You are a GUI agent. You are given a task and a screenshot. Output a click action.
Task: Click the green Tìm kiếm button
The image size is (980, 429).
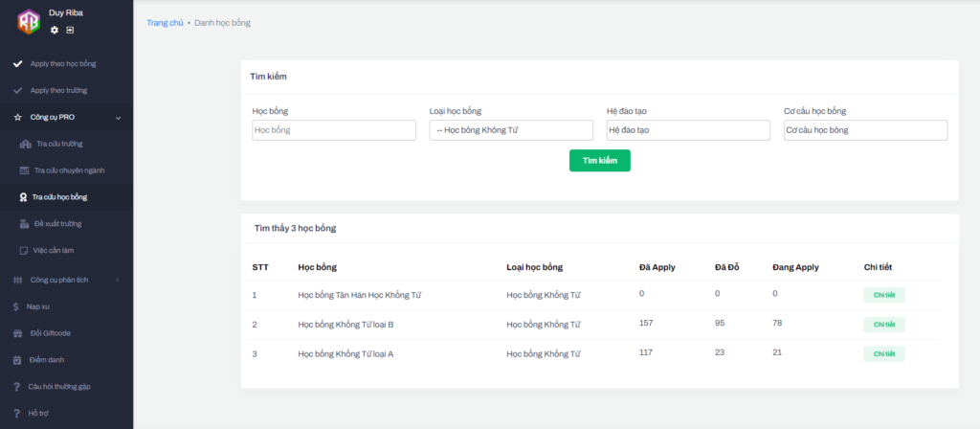[599, 161]
